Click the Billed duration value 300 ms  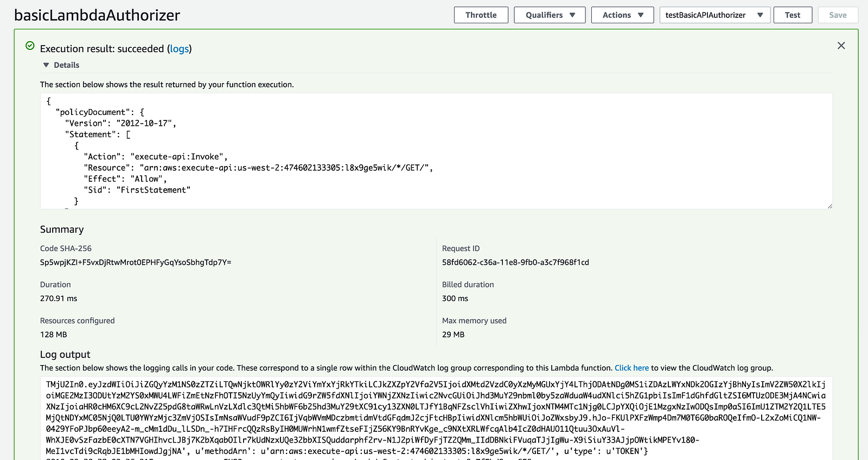(x=455, y=298)
